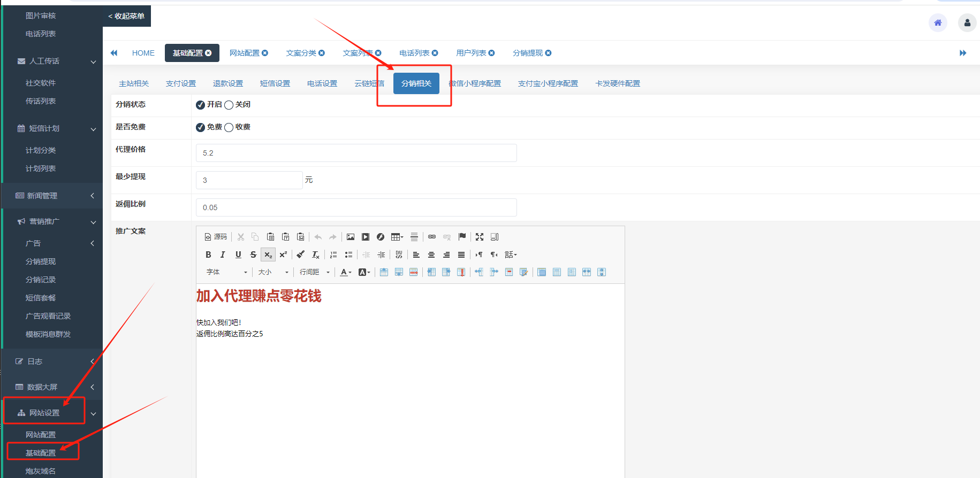Image resolution: width=980 pixels, height=478 pixels.
Task: Click the paste from Word icon
Action: [x=301, y=237]
